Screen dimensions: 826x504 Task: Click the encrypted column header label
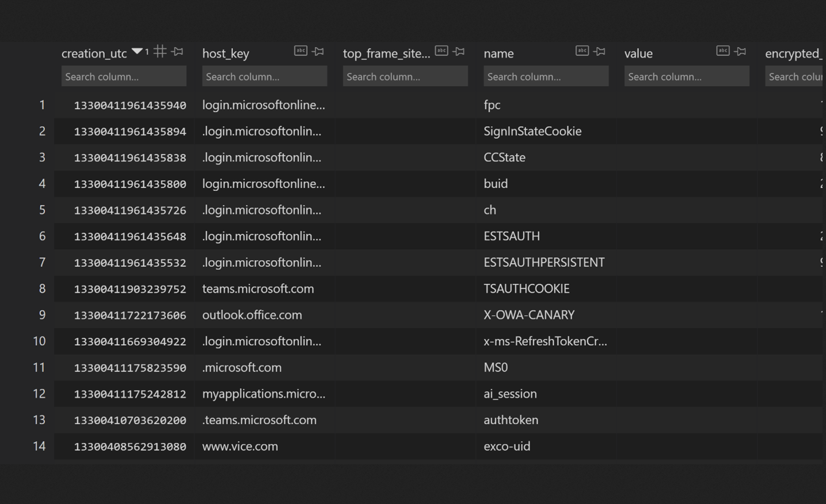[794, 54]
